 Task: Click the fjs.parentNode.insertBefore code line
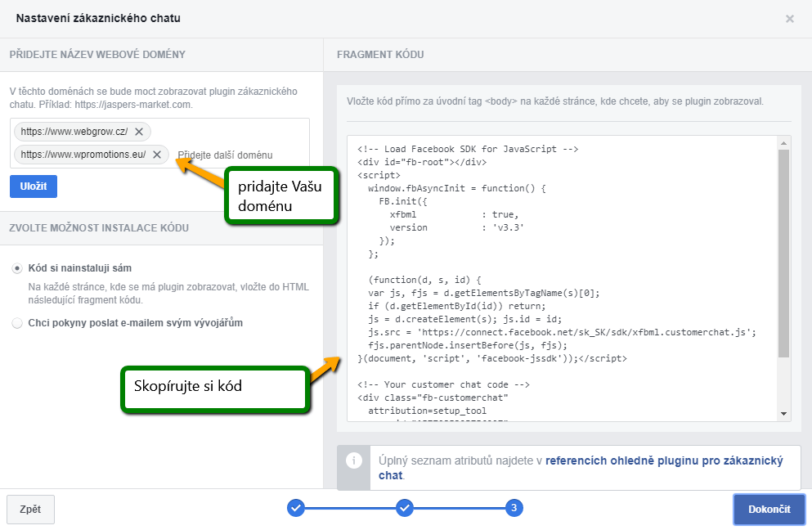coord(468,345)
